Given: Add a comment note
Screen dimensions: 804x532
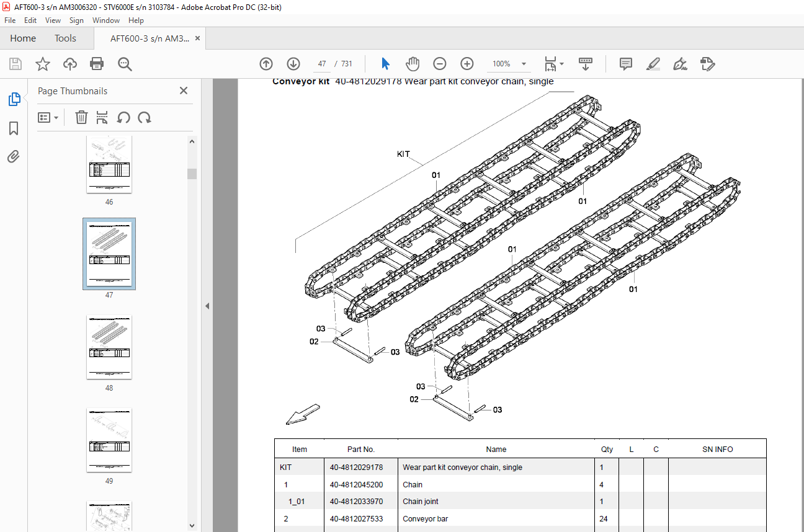Looking at the screenshot, I should (x=626, y=64).
